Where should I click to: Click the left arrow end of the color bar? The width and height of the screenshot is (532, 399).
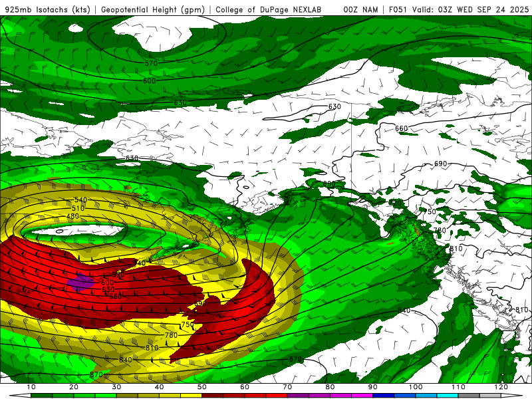(x=20, y=396)
